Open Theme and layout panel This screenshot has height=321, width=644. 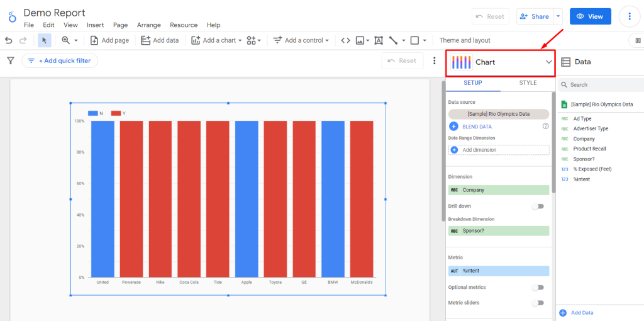pos(465,40)
